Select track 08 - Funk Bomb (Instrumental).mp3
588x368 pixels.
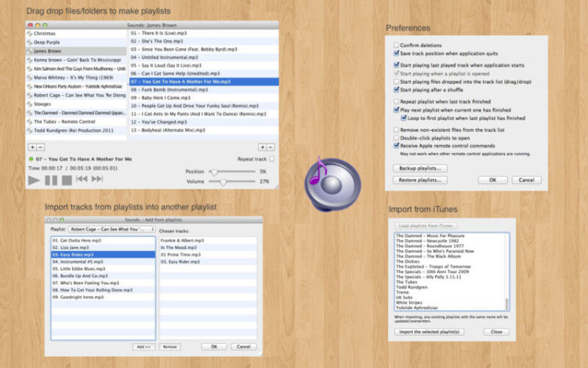coord(204,89)
